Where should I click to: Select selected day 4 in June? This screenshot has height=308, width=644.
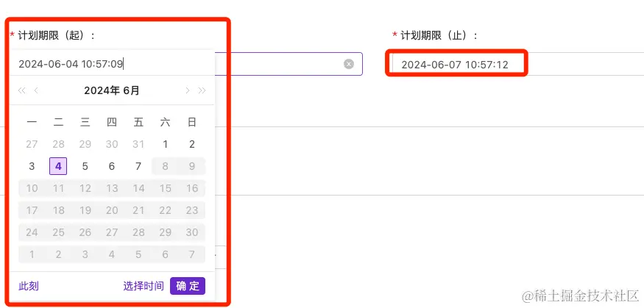point(58,166)
